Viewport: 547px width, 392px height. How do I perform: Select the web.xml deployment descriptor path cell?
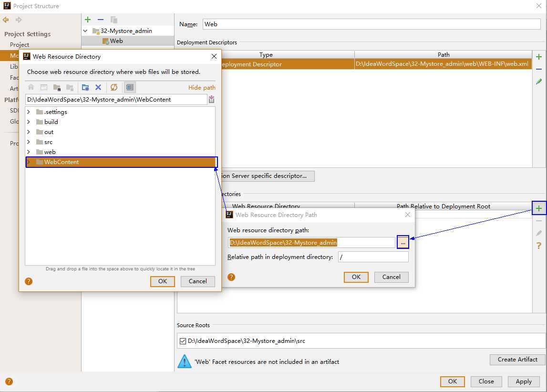[443, 64]
